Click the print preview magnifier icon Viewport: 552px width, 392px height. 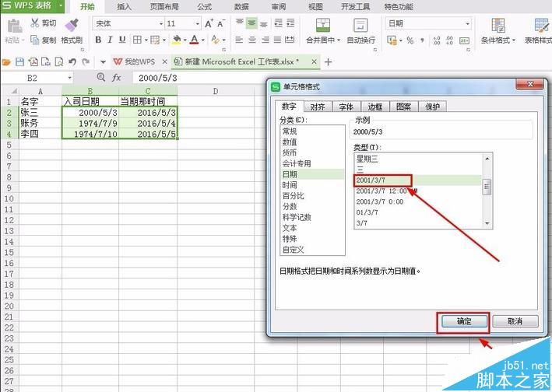point(59,62)
